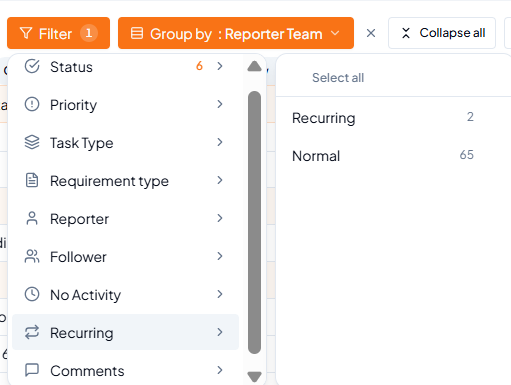Click the filter list scrollbar thumb
511x385 pixels.
255,222
